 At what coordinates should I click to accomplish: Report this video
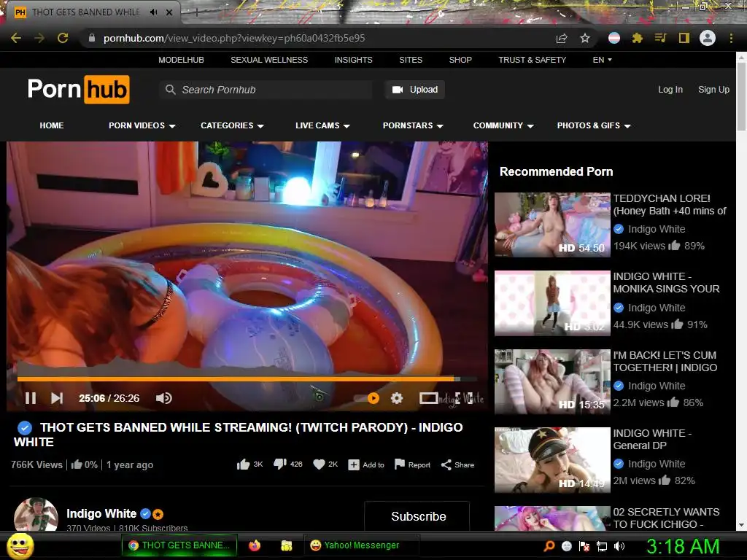tap(413, 464)
